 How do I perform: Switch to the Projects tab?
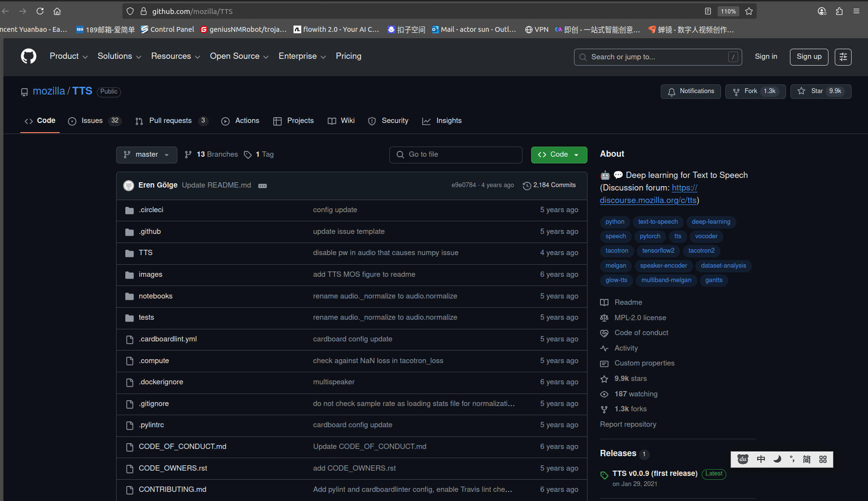[293, 121]
